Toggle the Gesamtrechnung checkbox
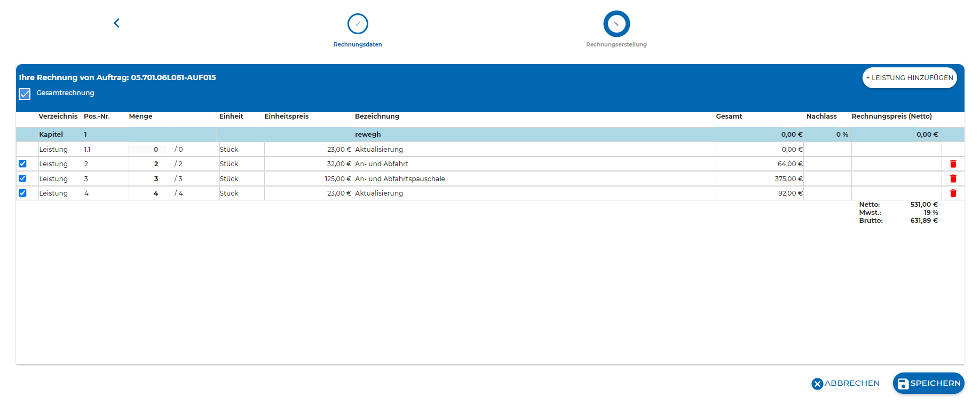The height and width of the screenshot is (404, 980). coord(25,94)
